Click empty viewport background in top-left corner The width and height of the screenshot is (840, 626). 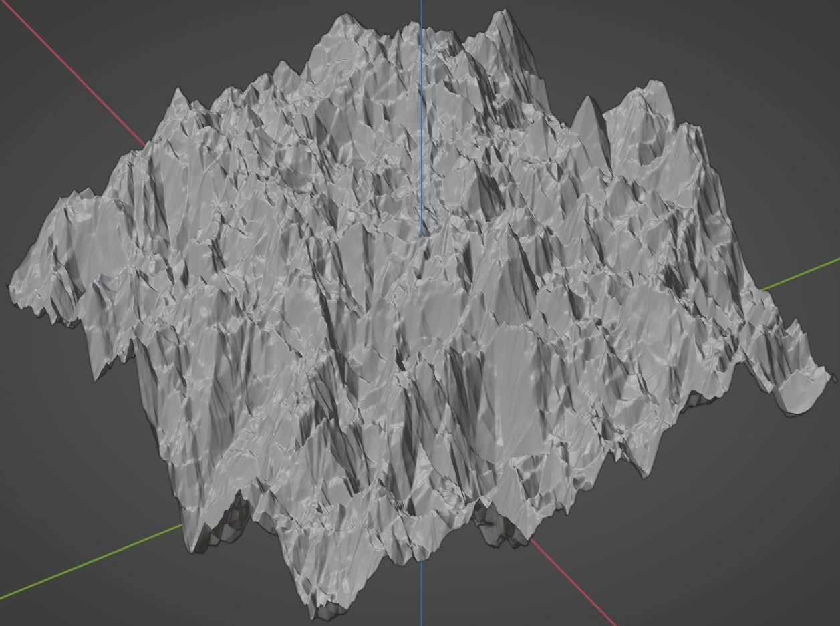click(x=40, y=134)
